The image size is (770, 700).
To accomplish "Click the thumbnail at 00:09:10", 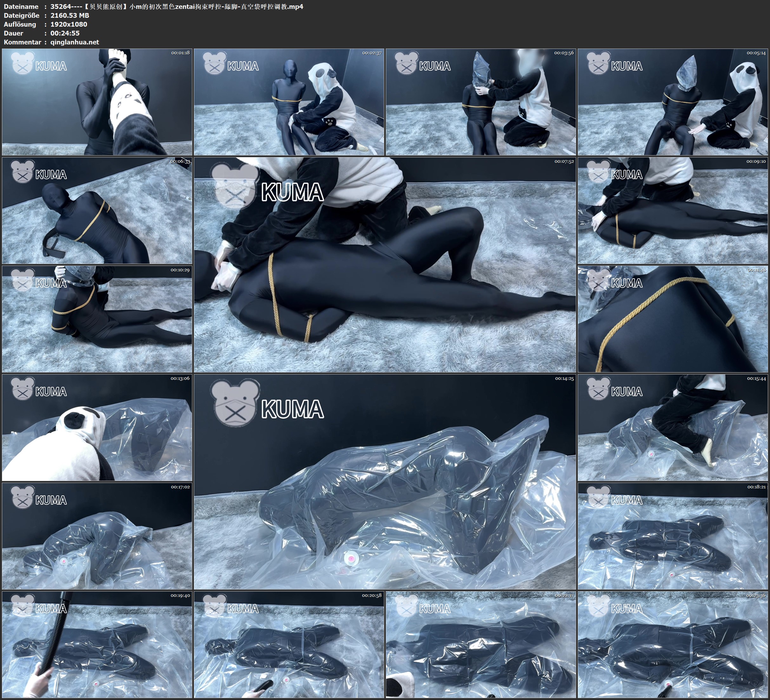I will tap(673, 210).
